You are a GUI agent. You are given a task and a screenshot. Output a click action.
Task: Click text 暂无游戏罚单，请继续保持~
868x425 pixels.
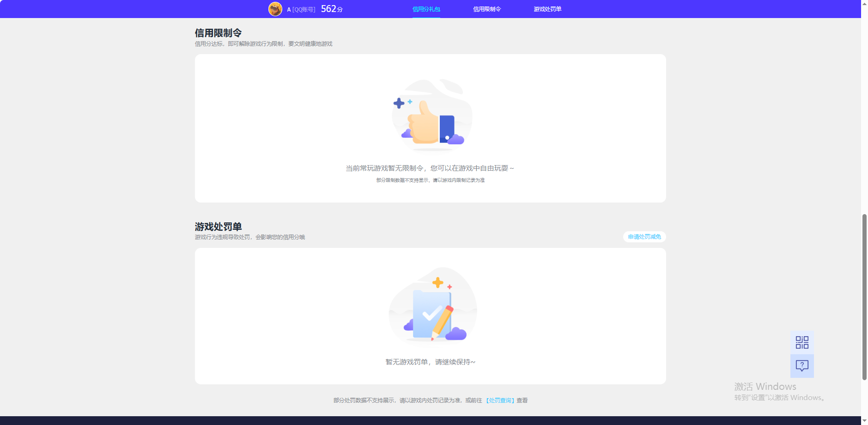[430, 362]
